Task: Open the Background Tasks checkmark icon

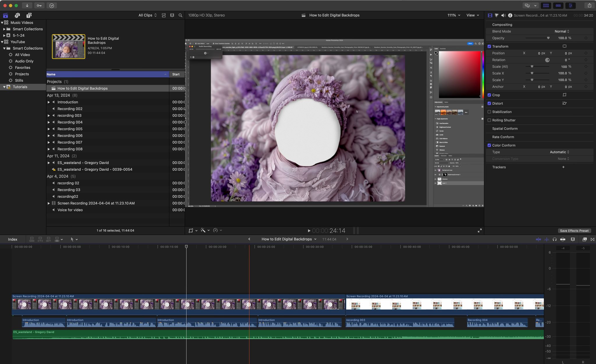Action: 52,6
